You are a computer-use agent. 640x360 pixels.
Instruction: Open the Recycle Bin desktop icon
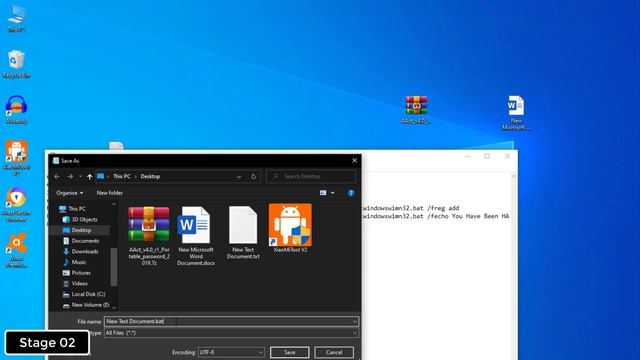click(x=16, y=64)
